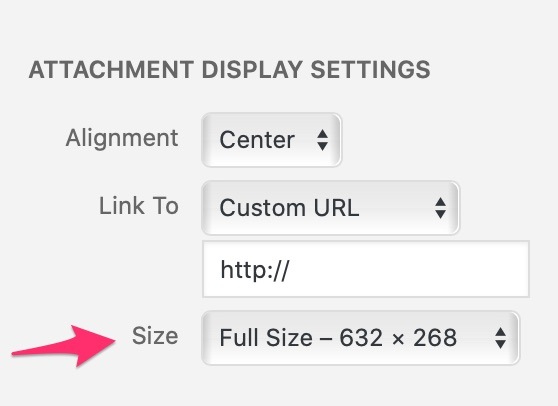Screen dimensions: 558x406
Task: Click the Size label
Action: [x=155, y=336]
